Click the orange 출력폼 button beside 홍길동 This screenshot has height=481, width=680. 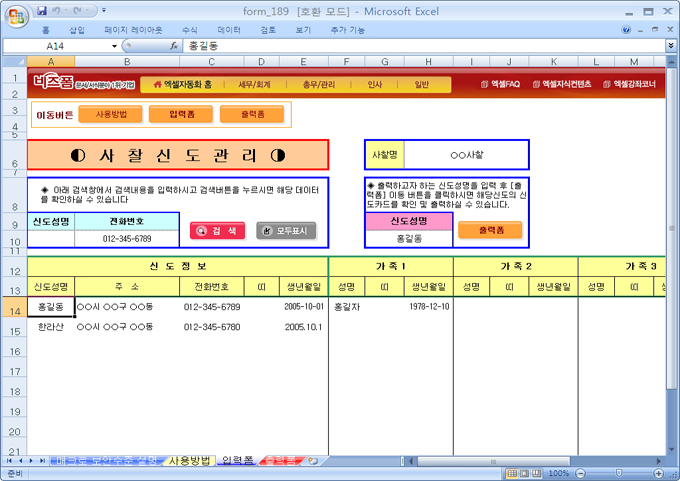(x=489, y=230)
